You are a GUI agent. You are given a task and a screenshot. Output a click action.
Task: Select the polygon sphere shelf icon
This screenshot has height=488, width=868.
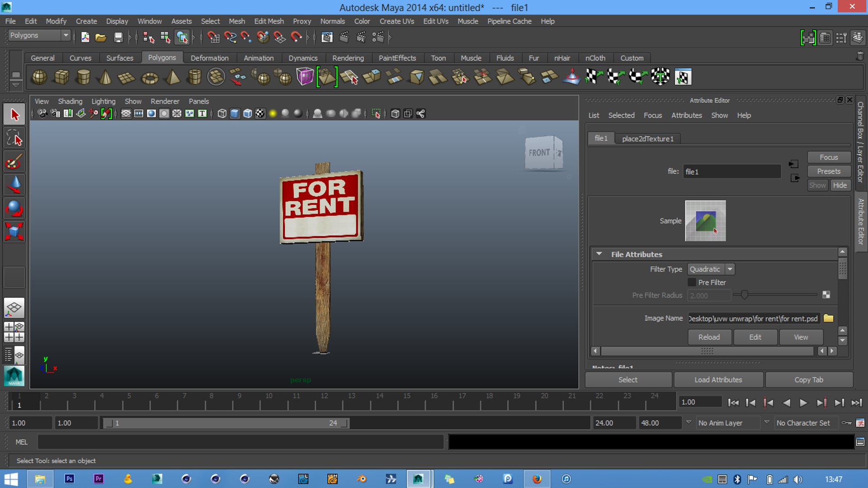(39, 77)
